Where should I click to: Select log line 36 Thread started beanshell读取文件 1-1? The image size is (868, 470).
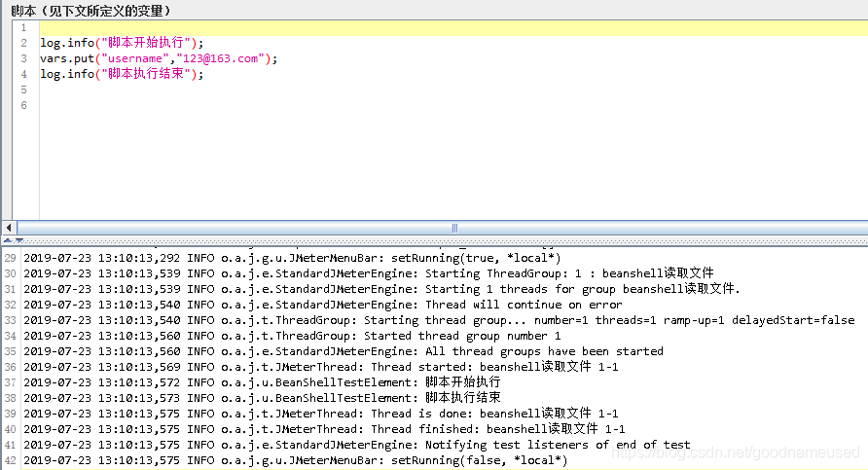click(x=321, y=367)
